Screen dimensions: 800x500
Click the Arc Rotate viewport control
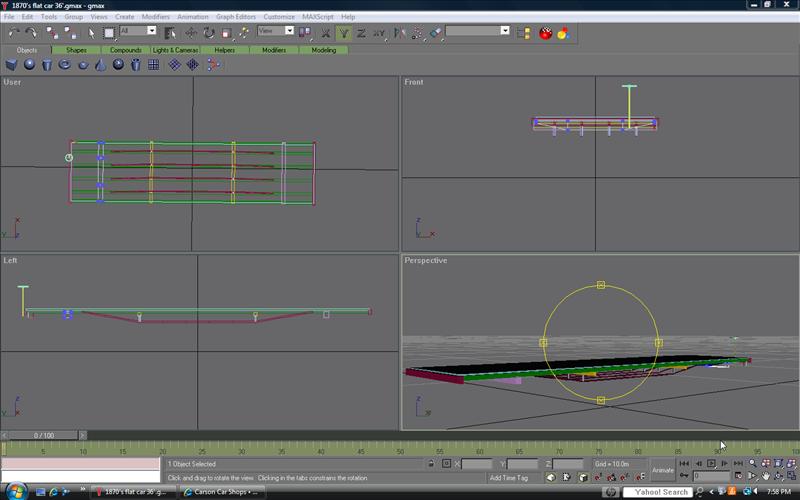(779, 476)
